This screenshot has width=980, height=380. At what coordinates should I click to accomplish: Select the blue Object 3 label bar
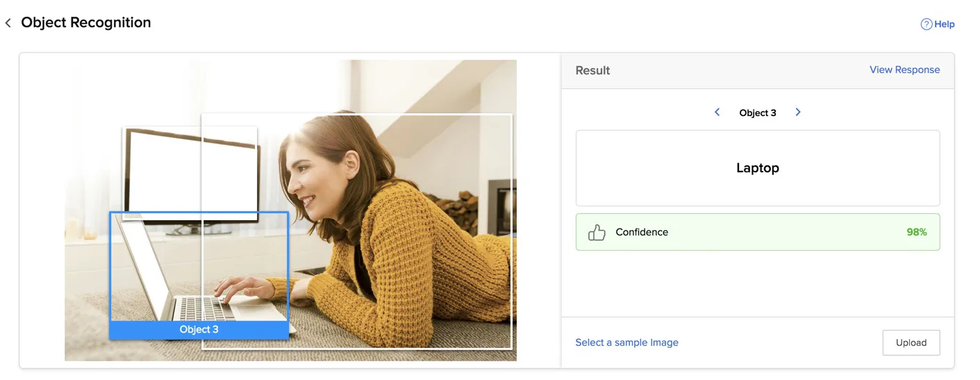(199, 330)
